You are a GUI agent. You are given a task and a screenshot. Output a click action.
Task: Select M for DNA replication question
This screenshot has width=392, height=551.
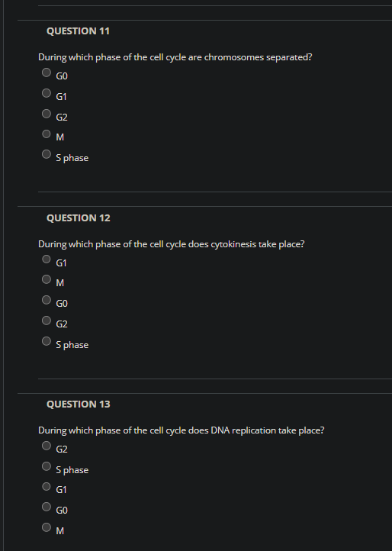[x=47, y=527]
